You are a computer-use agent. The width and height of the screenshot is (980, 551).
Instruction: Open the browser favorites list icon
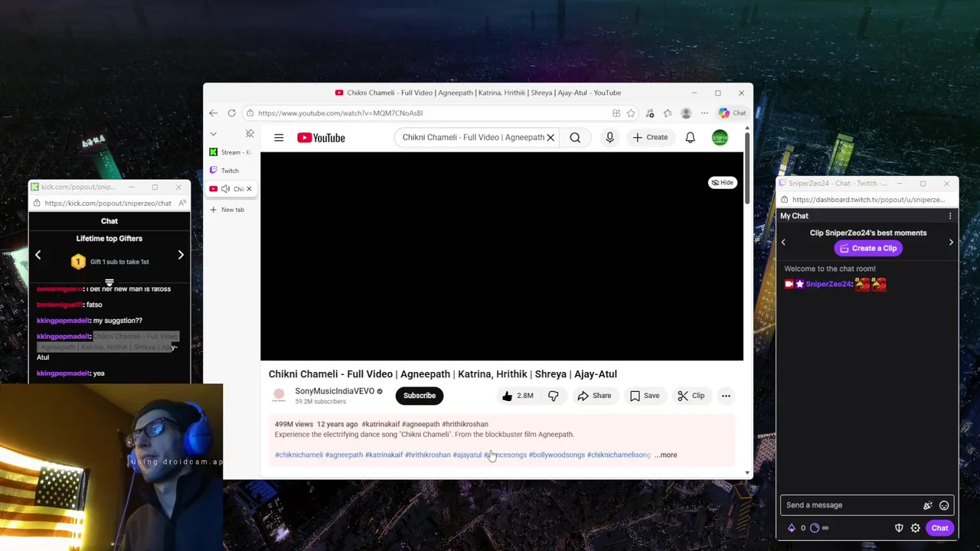(x=668, y=113)
